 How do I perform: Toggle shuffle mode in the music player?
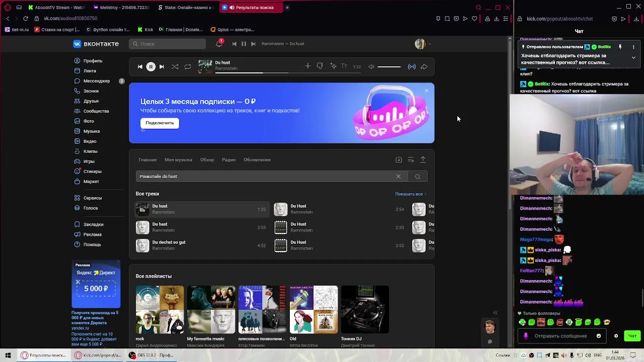[175, 66]
